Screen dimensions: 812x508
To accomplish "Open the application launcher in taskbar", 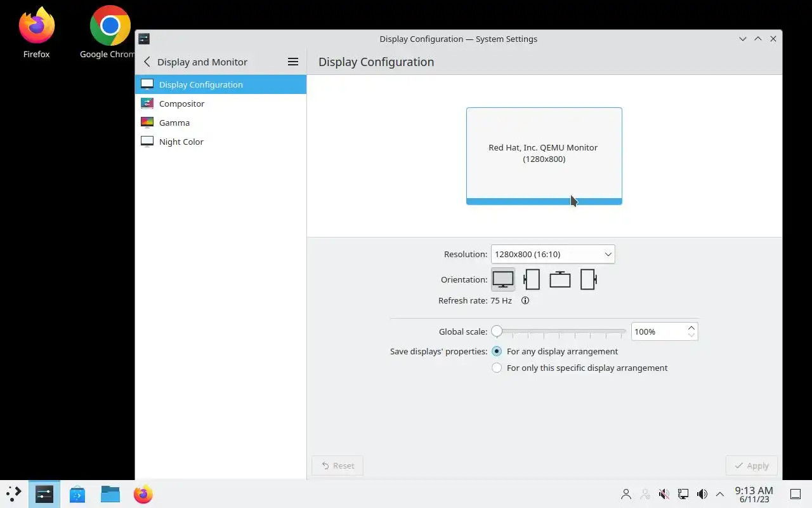I will click(14, 494).
